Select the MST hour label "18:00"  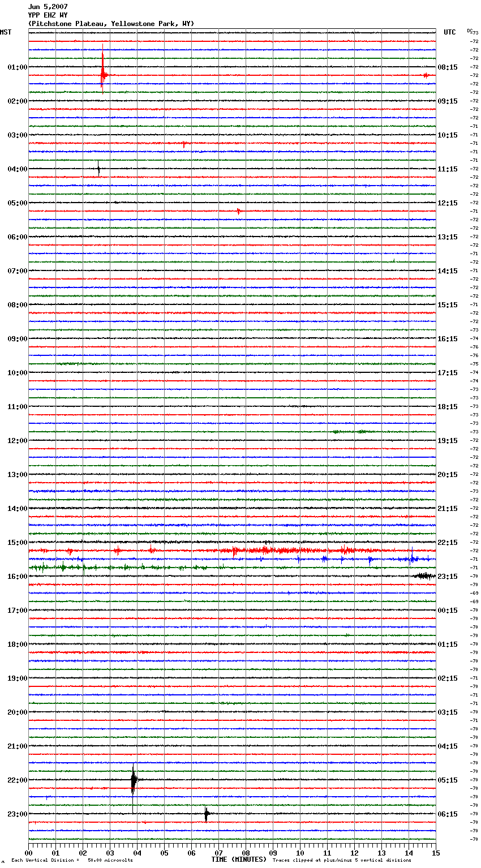[17, 644]
